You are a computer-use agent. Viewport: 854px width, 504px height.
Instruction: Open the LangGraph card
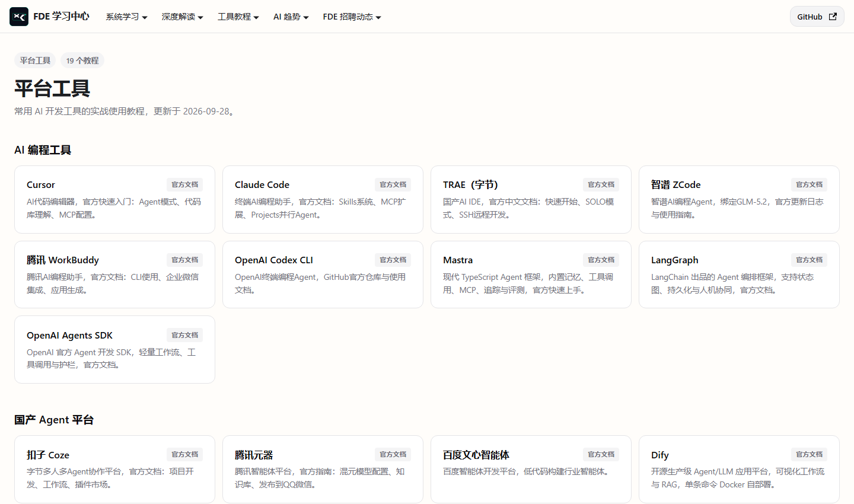pos(739,275)
